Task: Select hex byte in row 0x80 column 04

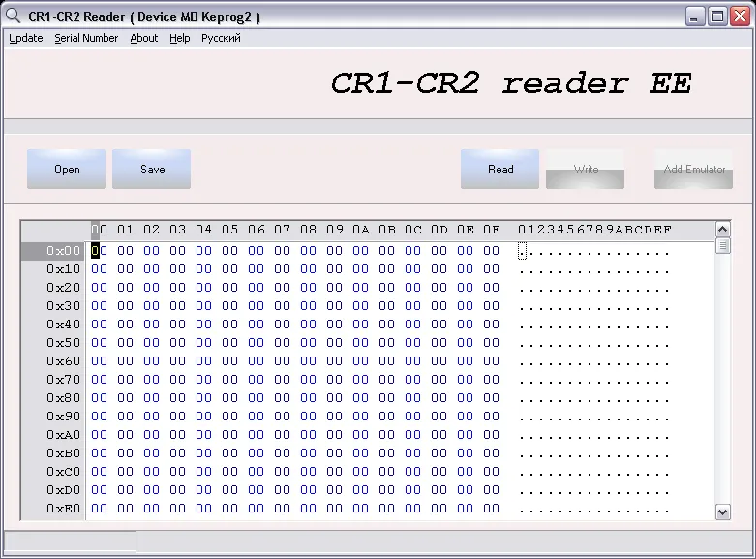Action: pos(203,398)
